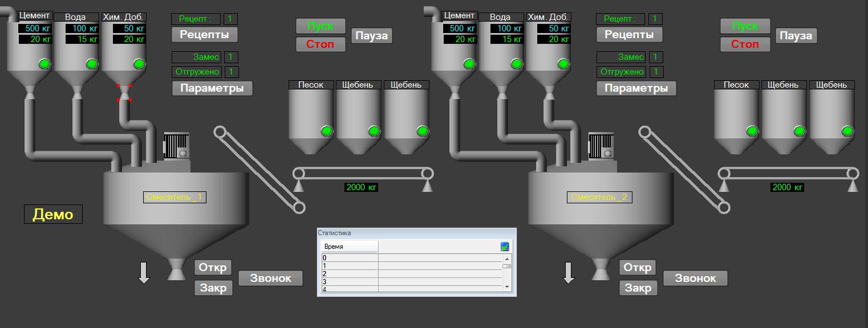Click the 500 кг Цемент setpoint of Смеситель_1
Screen dimensions: 868x328
coord(35,28)
